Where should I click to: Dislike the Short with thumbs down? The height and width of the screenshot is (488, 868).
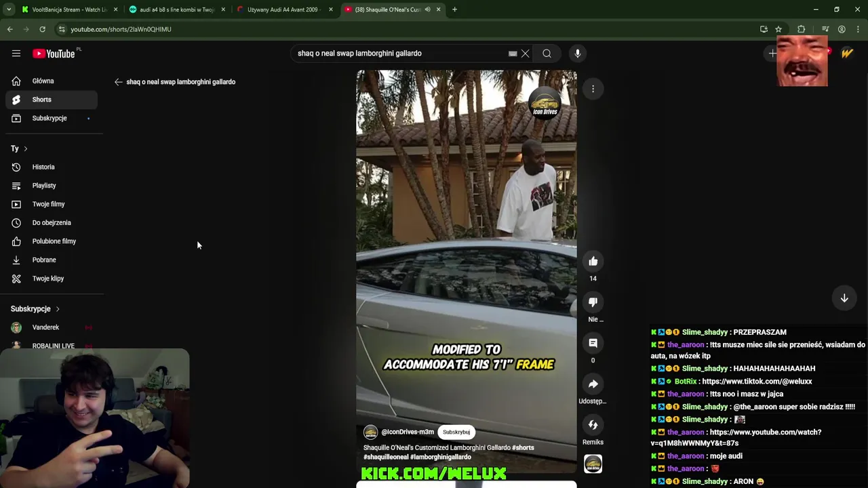coord(593,302)
